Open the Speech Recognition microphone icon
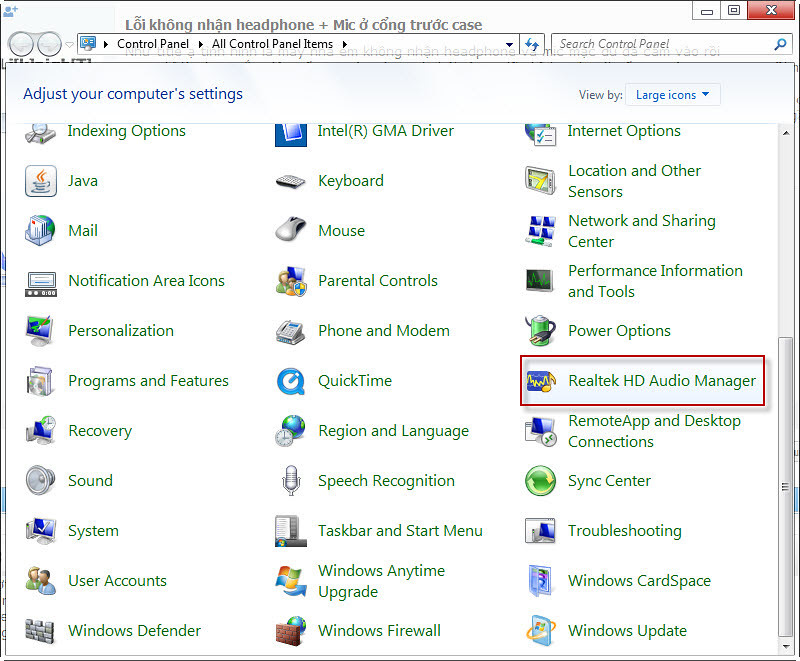The image size is (800, 661). click(291, 480)
